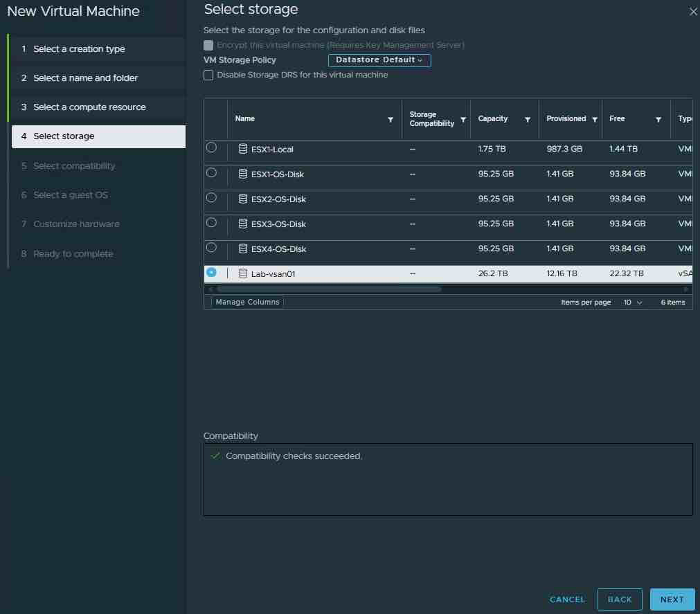Screen dimensions: 700x614
Task: Go to step 1 Select a creation type
Action: (79, 49)
